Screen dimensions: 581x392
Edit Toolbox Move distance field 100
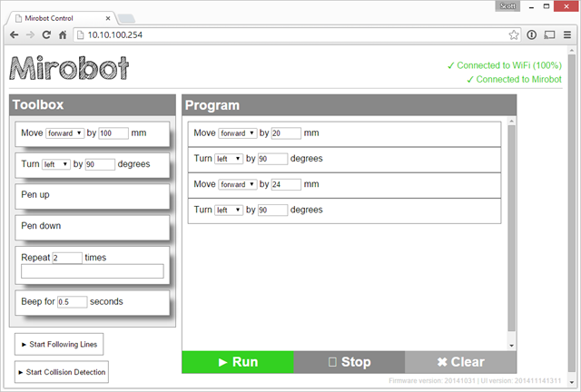pyautogui.click(x=113, y=133)
